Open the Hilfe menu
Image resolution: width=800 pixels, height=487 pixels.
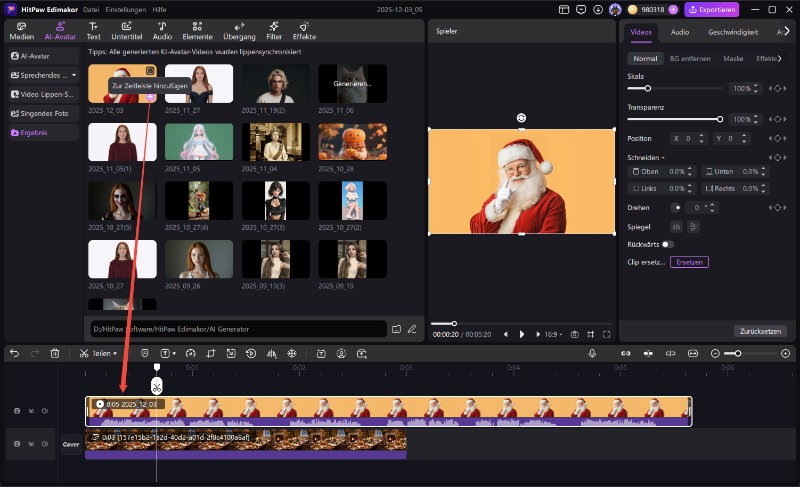point(159,10)
